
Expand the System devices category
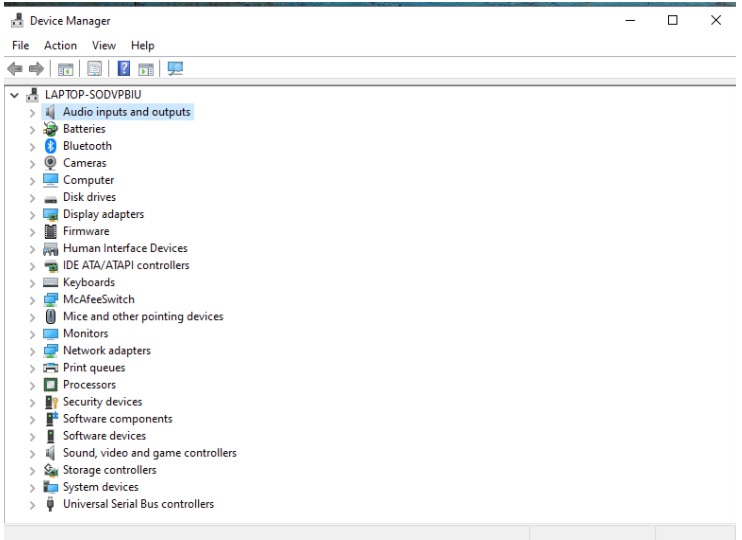pos(32,487)
